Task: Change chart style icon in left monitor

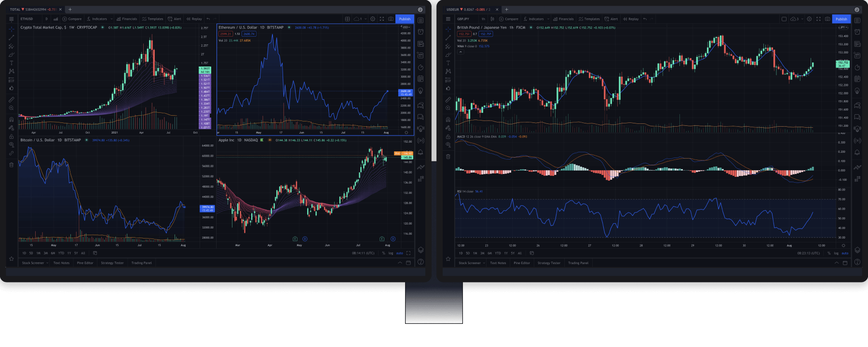Action: pyautogui.click(x=55, y=19)
